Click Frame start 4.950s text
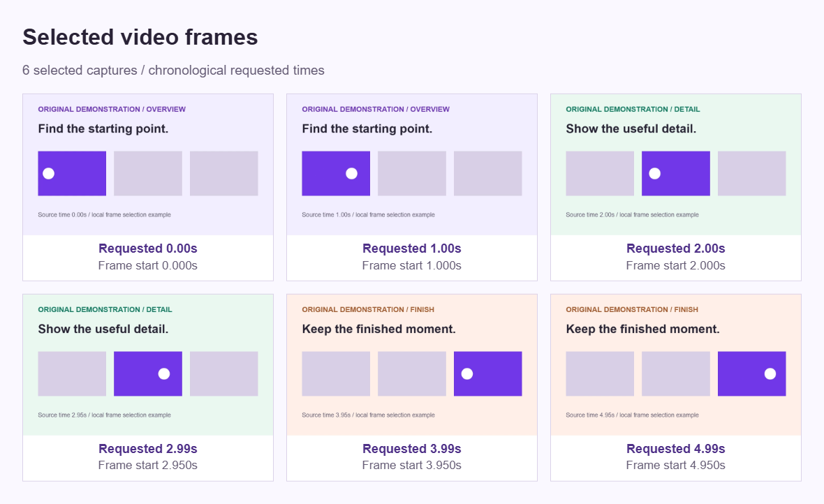 (676, 465)
